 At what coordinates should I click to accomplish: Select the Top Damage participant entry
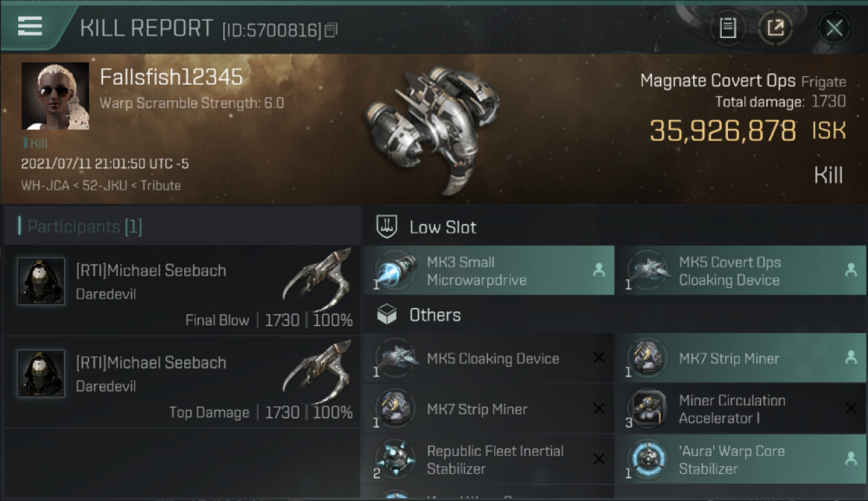pyautogui.click(x=182, y=383)
